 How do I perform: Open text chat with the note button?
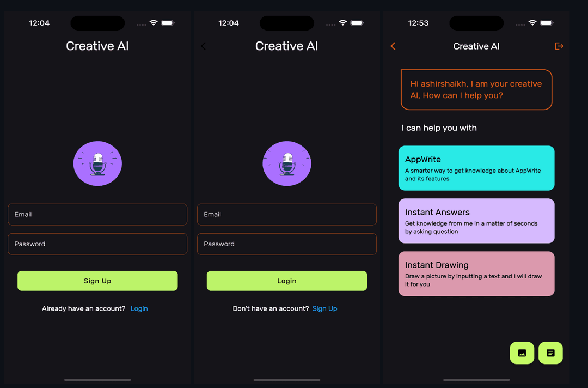tap(550, 353)
